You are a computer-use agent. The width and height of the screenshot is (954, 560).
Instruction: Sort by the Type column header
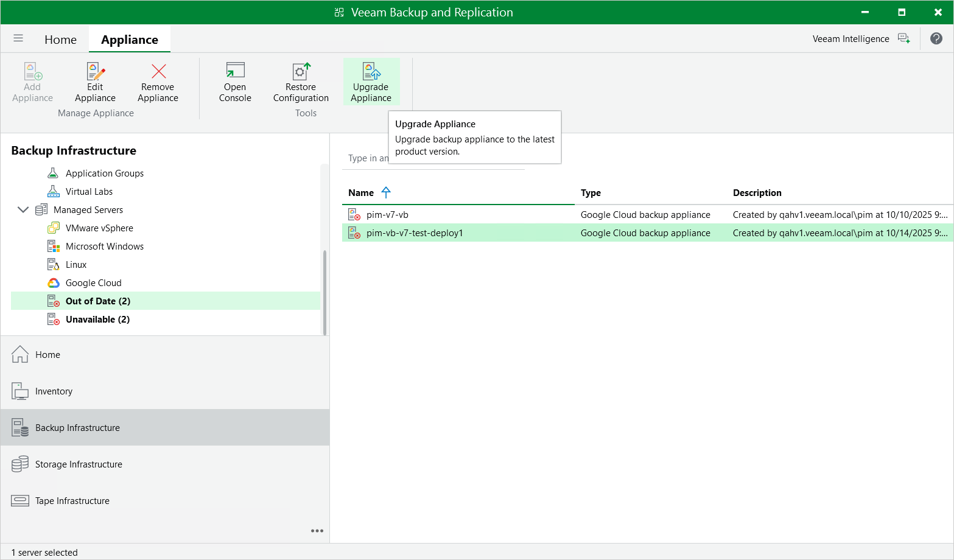point(591,192)
